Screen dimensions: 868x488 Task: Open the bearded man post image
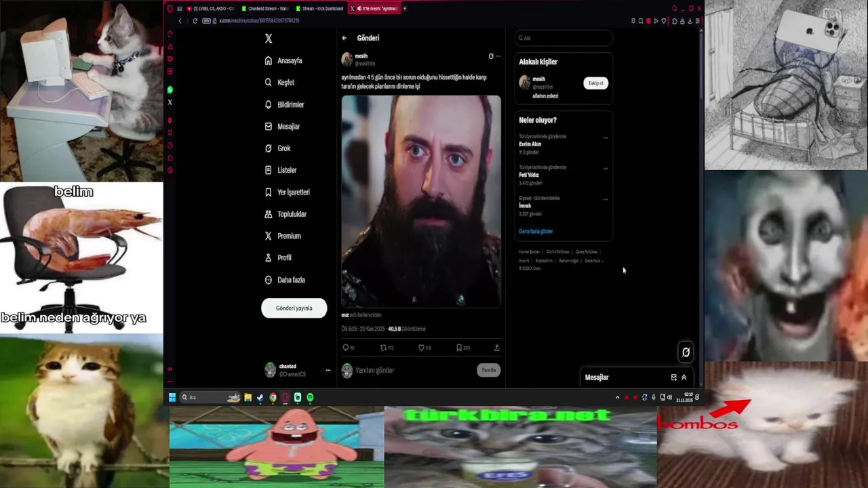[x=421, y=201]
